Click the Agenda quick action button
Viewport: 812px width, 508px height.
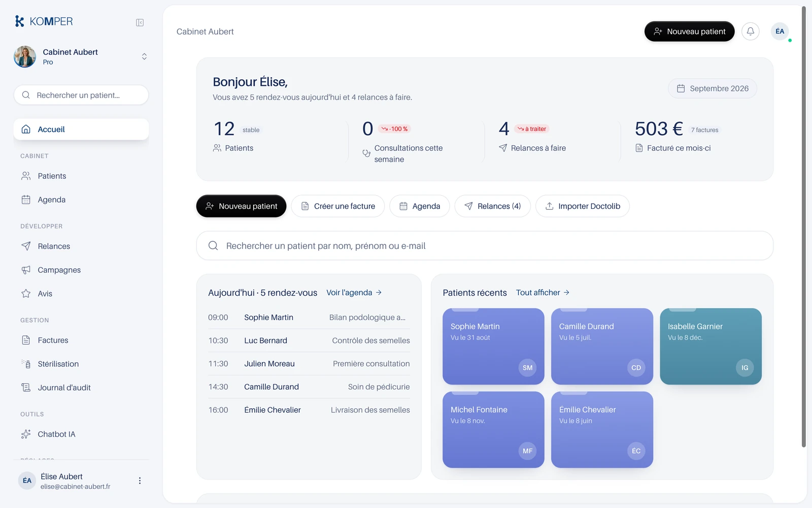[420, 206]
